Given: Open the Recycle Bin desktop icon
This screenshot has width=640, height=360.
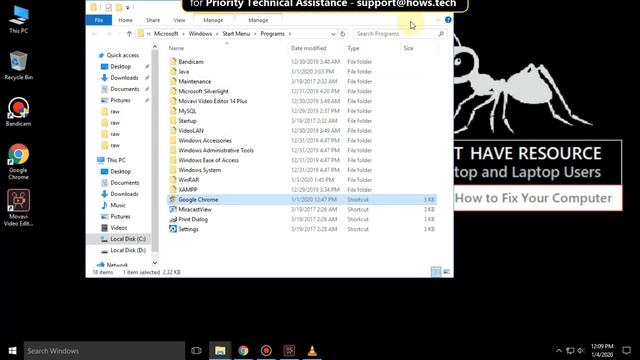Looking at the screenshot, I should coord(18,65).
